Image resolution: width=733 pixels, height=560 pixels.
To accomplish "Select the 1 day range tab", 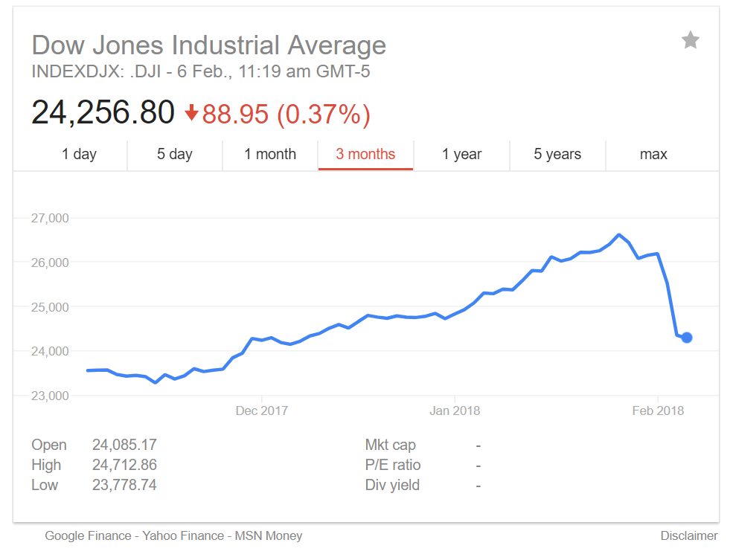I will coord(79,155).
